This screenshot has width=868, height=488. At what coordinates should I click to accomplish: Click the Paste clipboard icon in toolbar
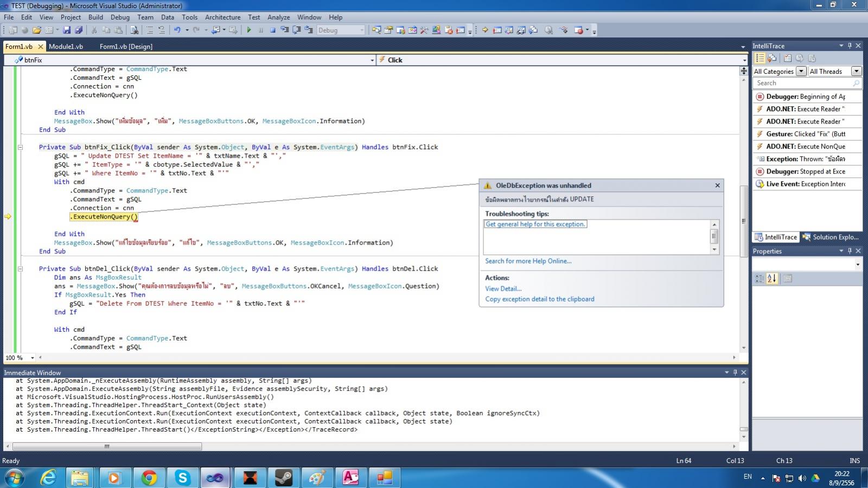[118, 30]
